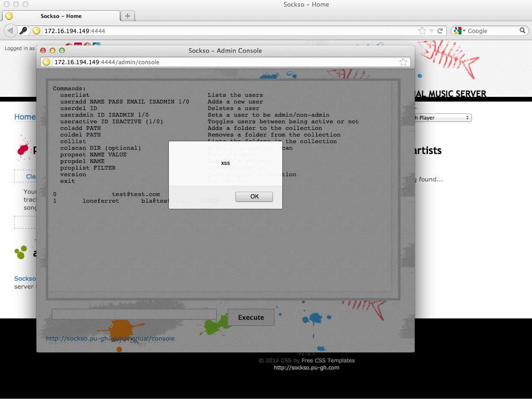Open the Google search engine selector
The width and height of the screenshot is (532, 403).
tap(459, 31)
